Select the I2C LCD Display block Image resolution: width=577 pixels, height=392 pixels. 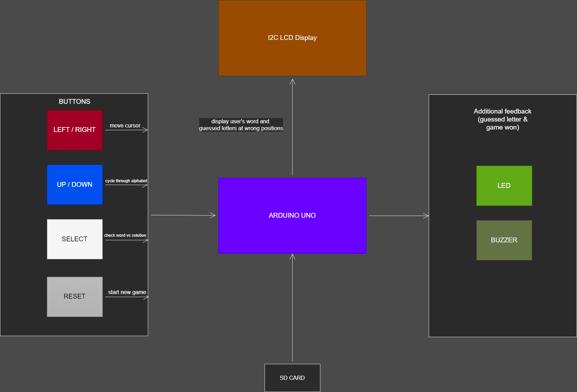point(292,38)
